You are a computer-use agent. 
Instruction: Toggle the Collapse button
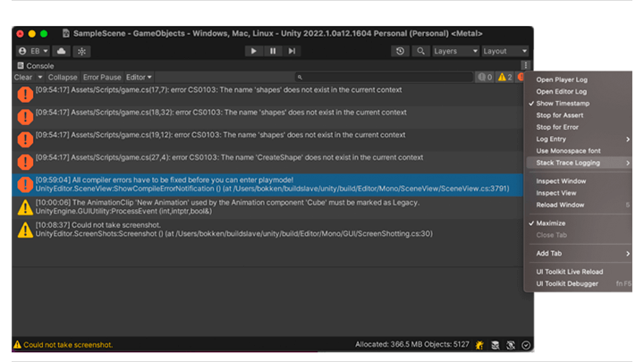(x=63, y=77)
